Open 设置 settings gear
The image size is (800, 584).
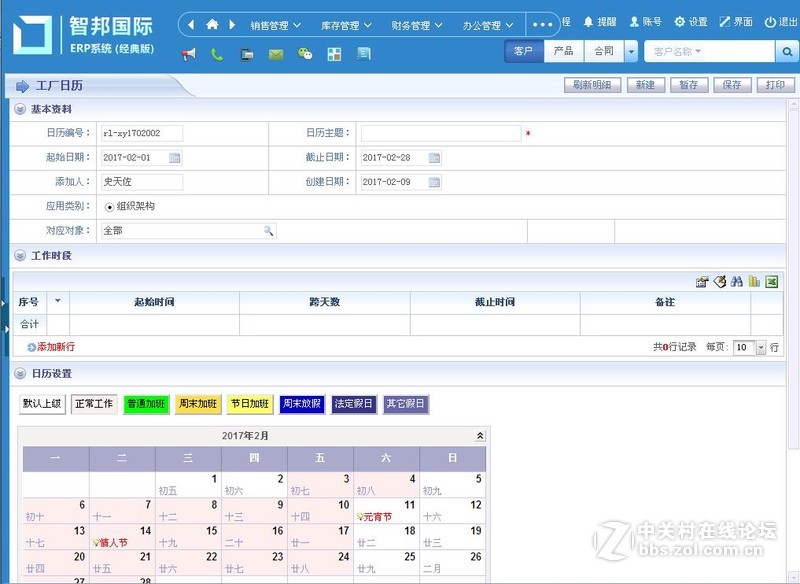691,22
